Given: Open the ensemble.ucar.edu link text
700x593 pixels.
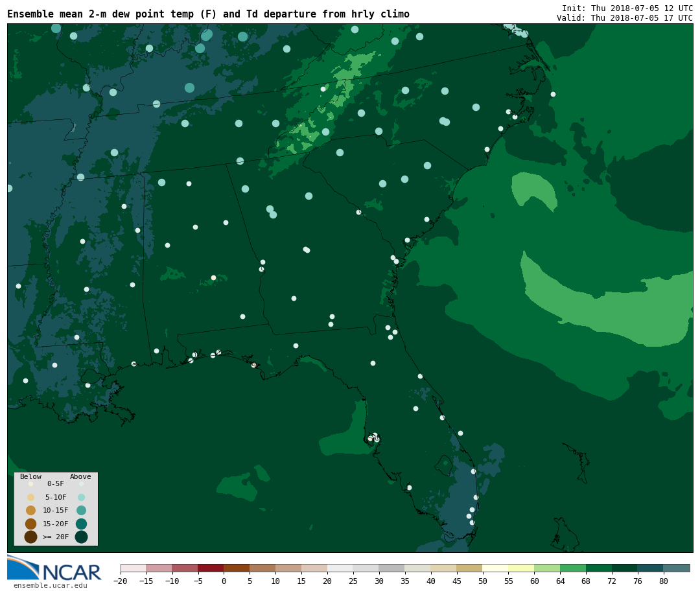Looking at the screenshot, I should [x=50, y=585].
